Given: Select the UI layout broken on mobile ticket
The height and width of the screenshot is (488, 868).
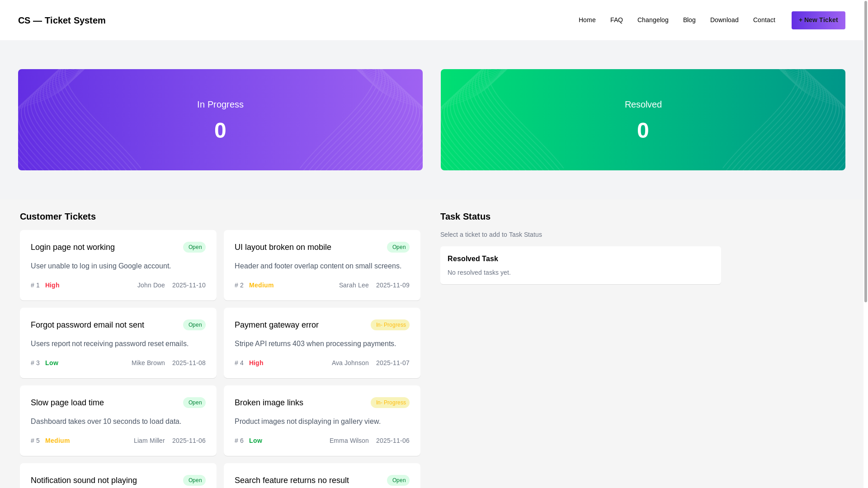Looking at the screenshot, I should (x=322, y=265).
